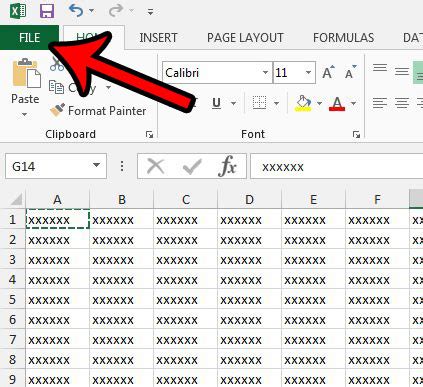Open the underline style dropdown arrow
This screenshot has height=387, width=423.
coord(233,103)
